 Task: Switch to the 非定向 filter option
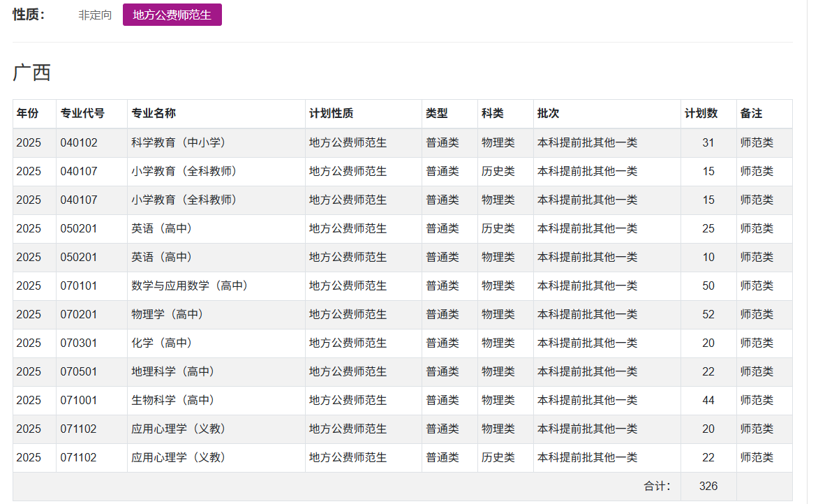[x=95, y=15]
